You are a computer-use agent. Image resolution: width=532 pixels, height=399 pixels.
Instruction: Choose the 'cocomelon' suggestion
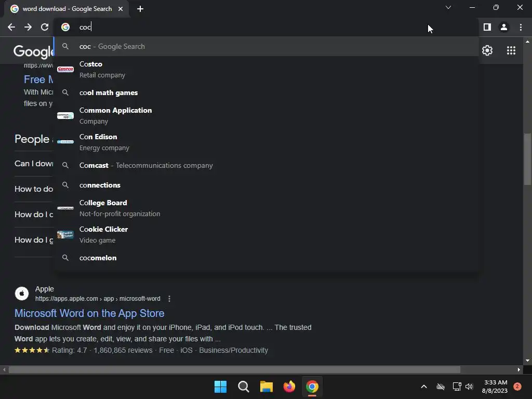coord(267,258)
